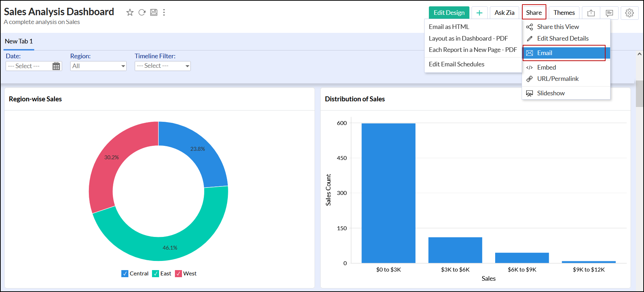This screenshot has height=292, width=644.
Task: Click the save dashboard icon
Action: pos(154,12)
